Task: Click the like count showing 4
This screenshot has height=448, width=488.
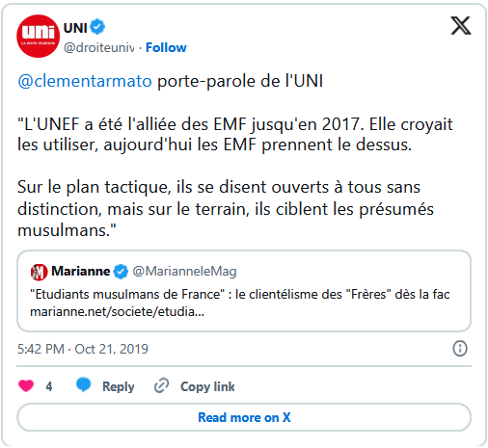Action: tap(49, 386)
